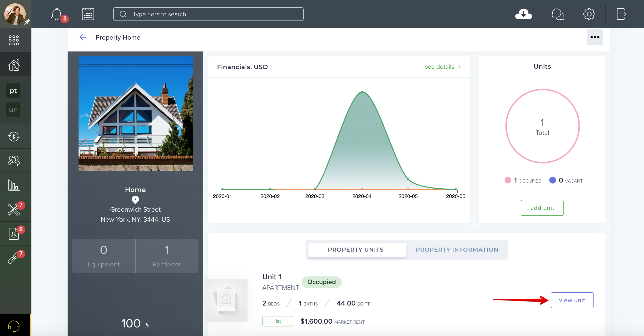This screenshot has width=644, height=336.
Task: Click the Reminder count tile
Action: pyautogui.click(x=167, y=256)
